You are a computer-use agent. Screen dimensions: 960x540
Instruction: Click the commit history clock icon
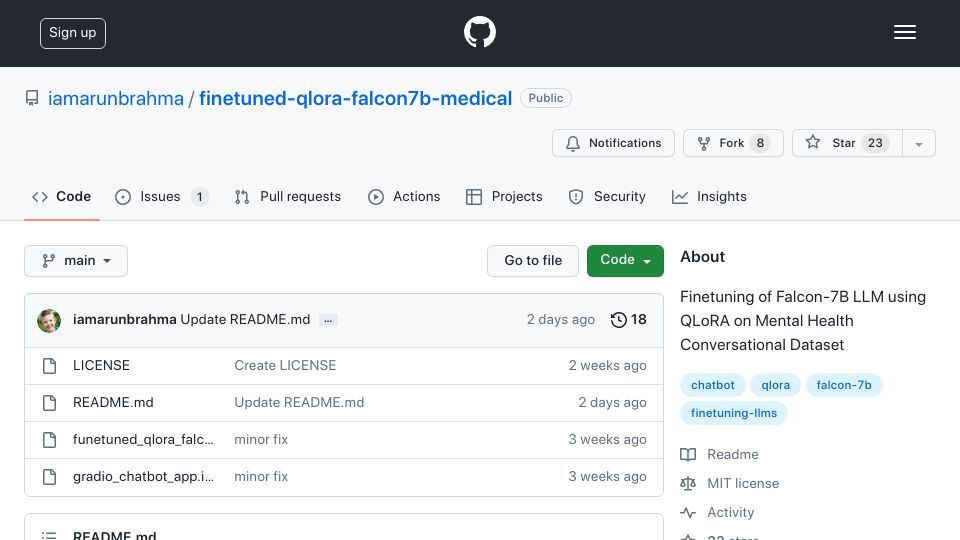(618, 320)
